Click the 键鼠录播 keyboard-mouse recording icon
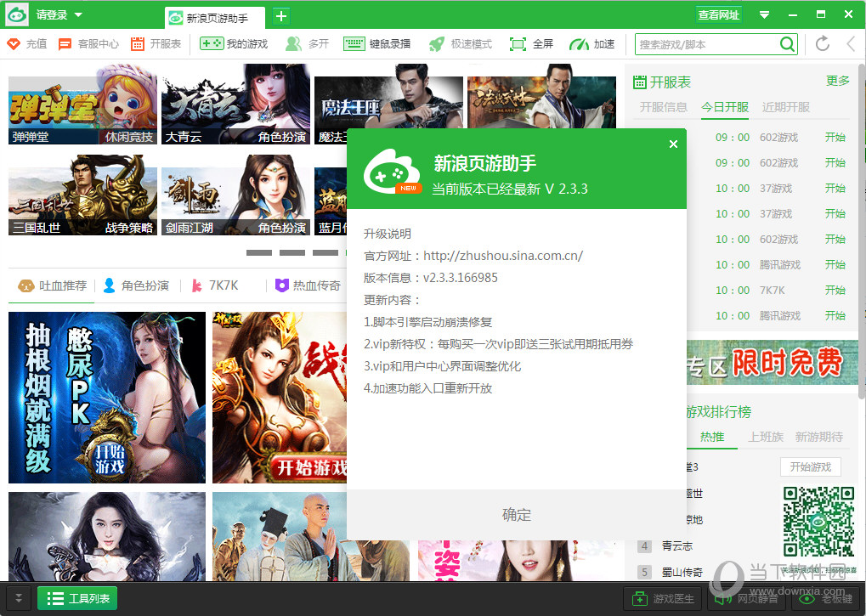Image resolution: width=866 pixels, height=616 pixels. 376,44
